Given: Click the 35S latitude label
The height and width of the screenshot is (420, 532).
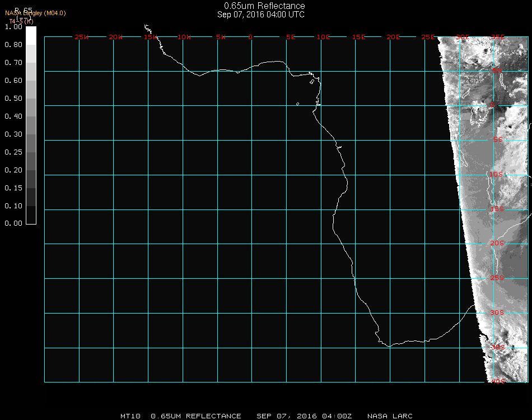Looking at the screenshot, I should [x=497, y=347].
